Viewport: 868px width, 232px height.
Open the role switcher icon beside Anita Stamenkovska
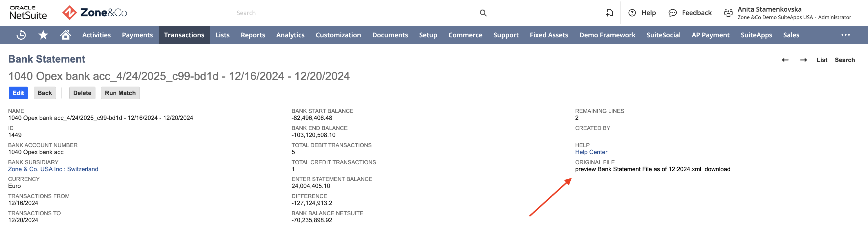pyautogui.click(x=728, y=13)
